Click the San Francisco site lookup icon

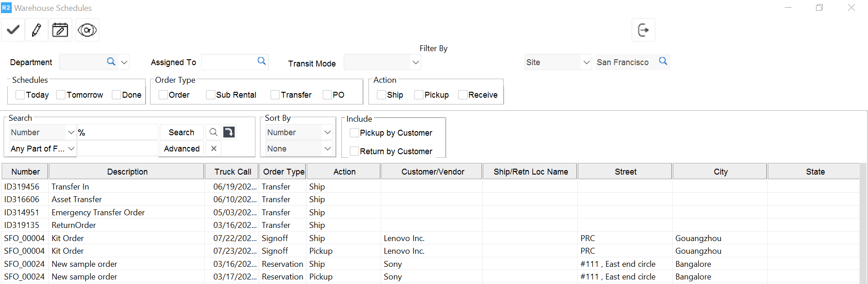tap(663, 61)
